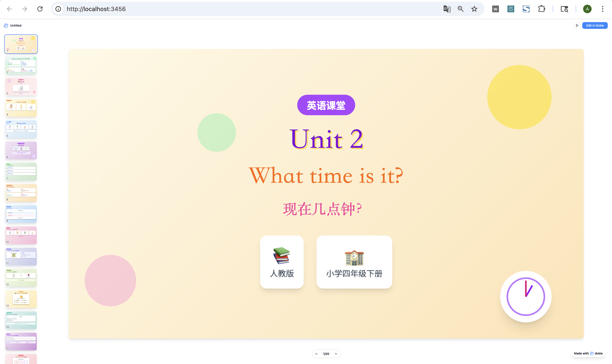Open the browser extensions puzzle icon

[541, 9]
